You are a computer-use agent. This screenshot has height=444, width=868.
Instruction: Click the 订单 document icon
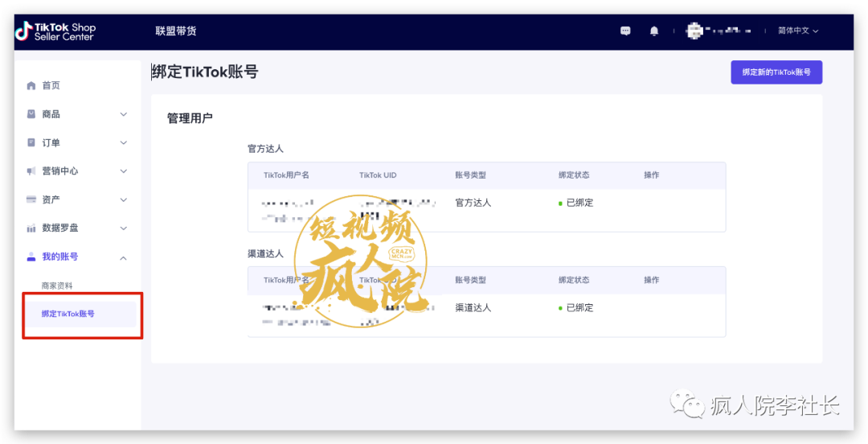31,142
